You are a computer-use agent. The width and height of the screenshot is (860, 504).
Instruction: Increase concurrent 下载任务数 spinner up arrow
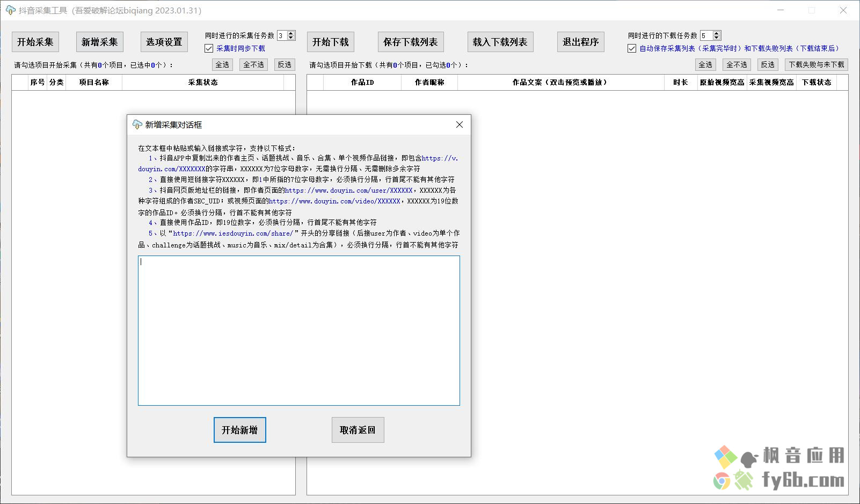click(716, 33)
